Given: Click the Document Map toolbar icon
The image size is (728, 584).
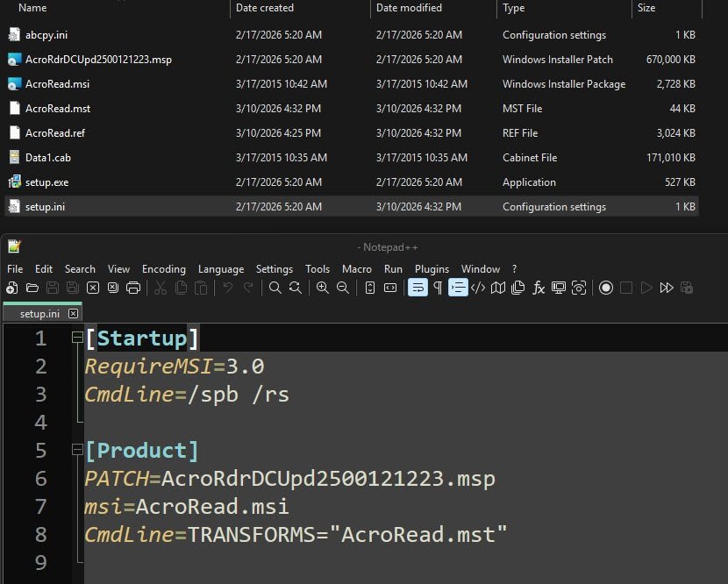Looking at the screenshot, I should point(498,288).
